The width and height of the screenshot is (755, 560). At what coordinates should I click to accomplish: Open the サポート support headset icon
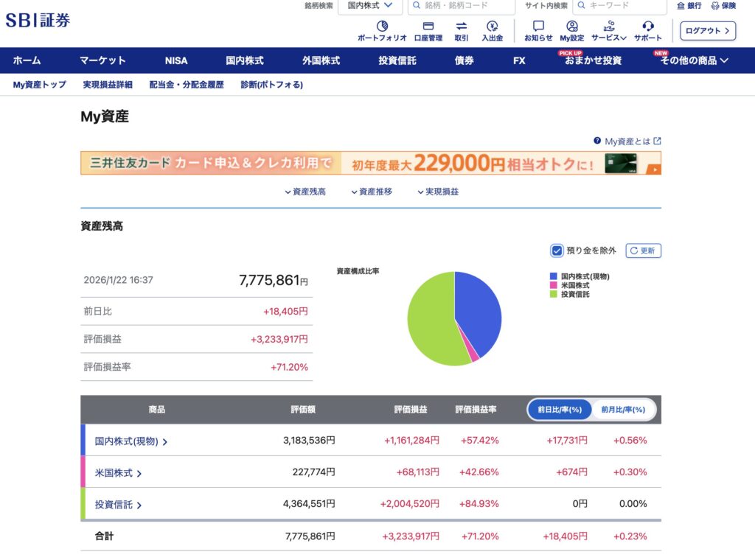pos(648,30)
